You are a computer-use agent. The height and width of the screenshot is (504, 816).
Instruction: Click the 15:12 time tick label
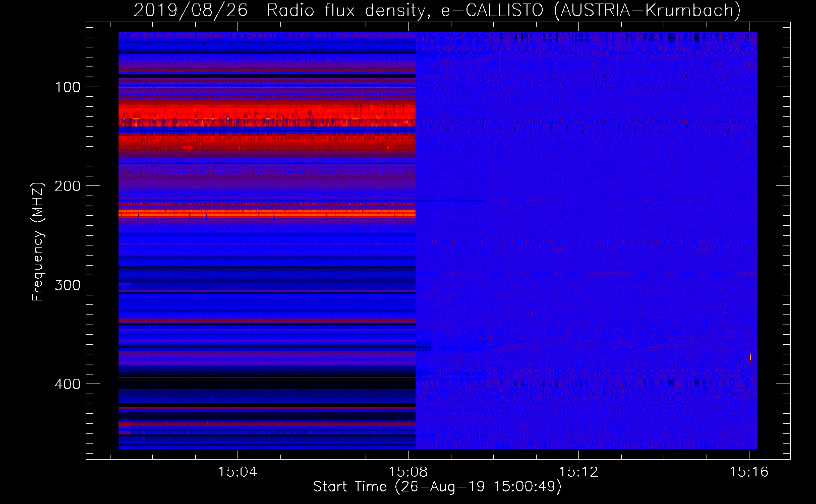pos(578,472)
